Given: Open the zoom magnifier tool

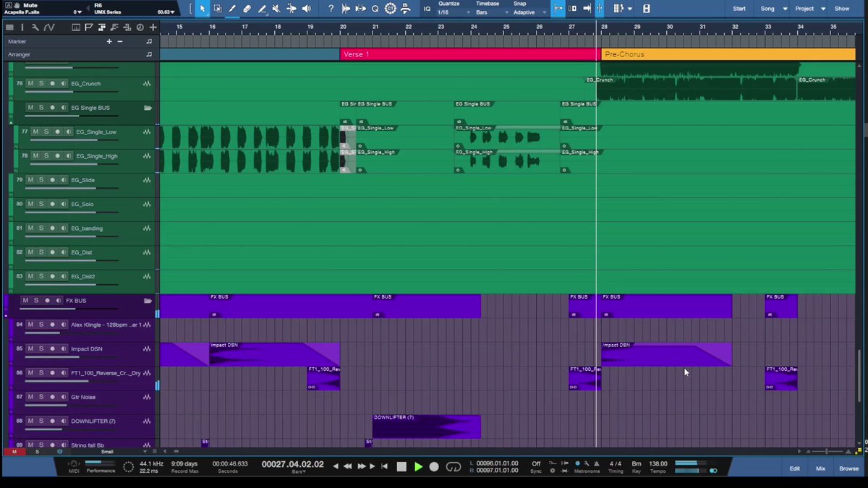Looking at the screenshot, I should [375, 9].
